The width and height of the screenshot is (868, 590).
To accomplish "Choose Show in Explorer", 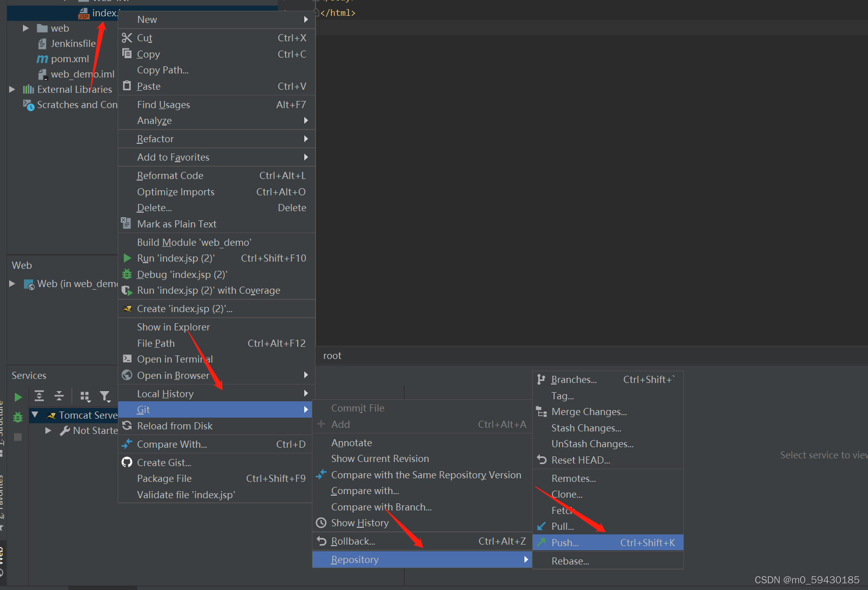I will click(217, 327).
